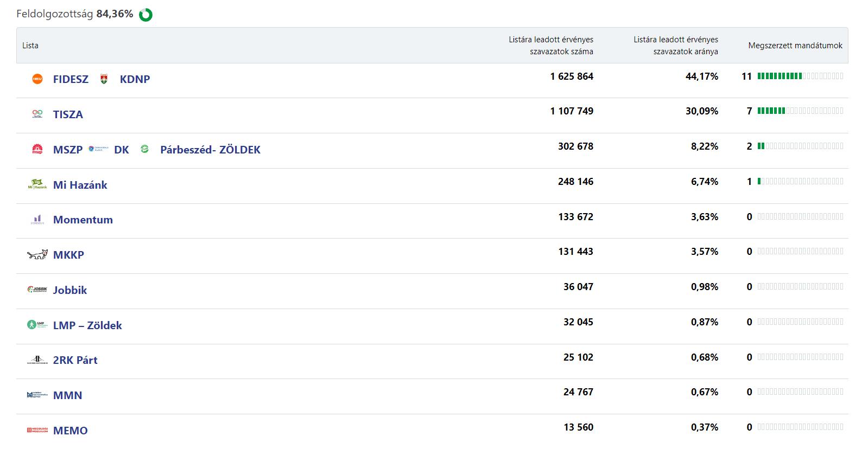Open the Jobbik list link
This screenshot has height=449, width=868.
[x=70, y=290]
